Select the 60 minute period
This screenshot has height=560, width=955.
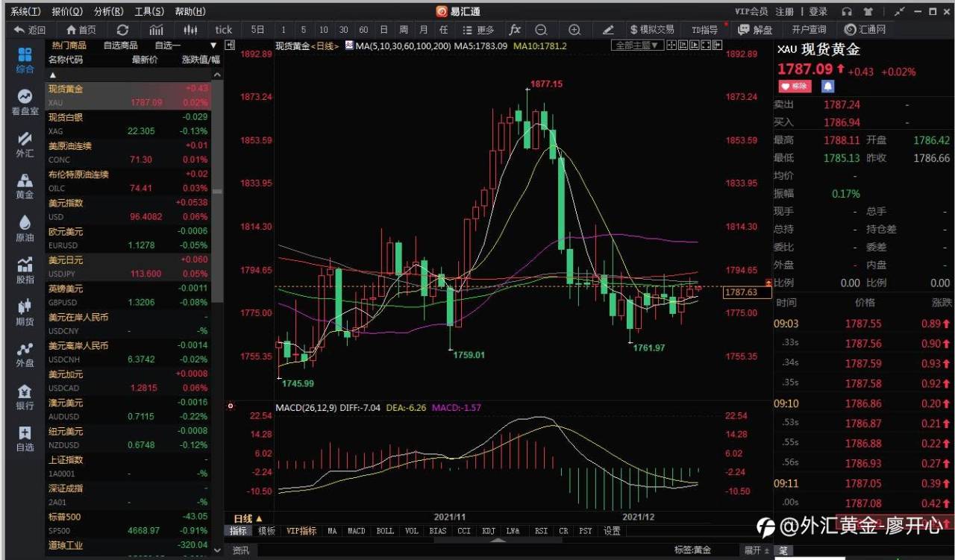coord(363,30)
